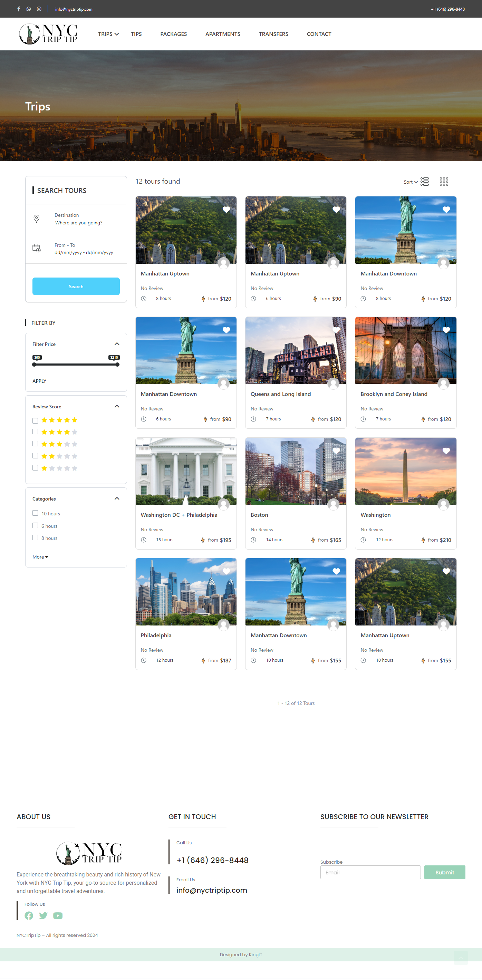The width and height of the screenshot is (482, 980).
Task: Check the five-star review score filter
Action: pyautogui.click(x=35, y=420)
